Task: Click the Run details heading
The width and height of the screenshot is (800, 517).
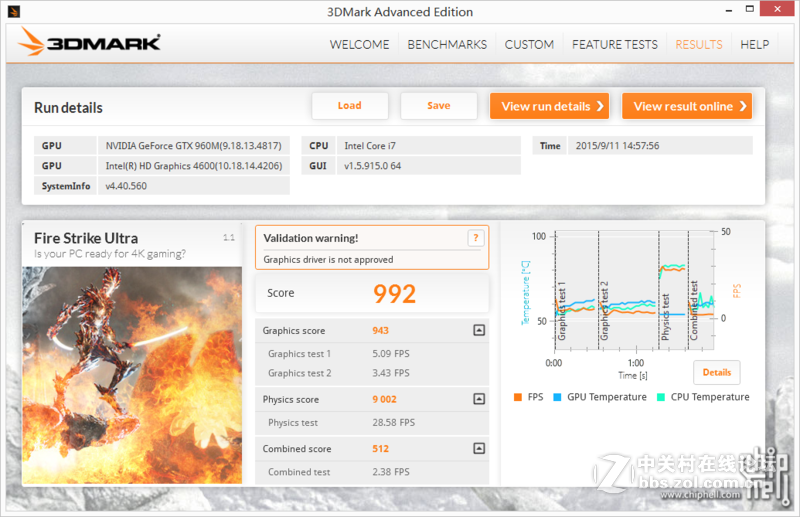Action: pyautogui.click(x=68, y=108)
